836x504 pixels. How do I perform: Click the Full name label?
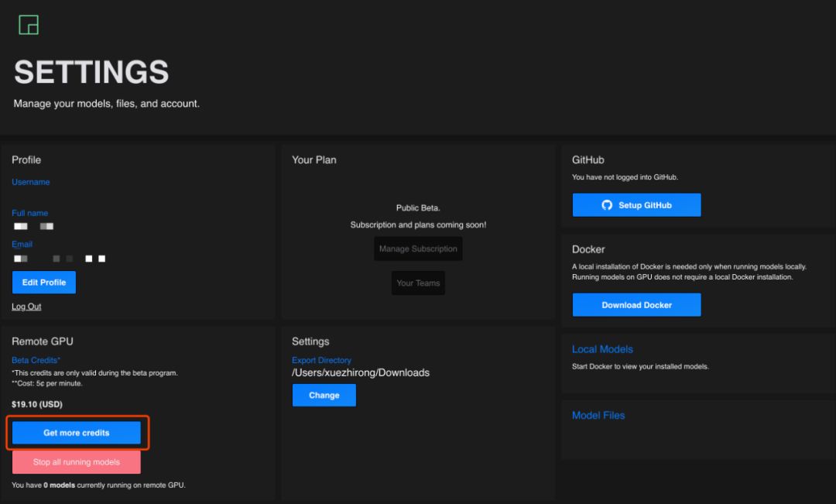pos(29,213)
